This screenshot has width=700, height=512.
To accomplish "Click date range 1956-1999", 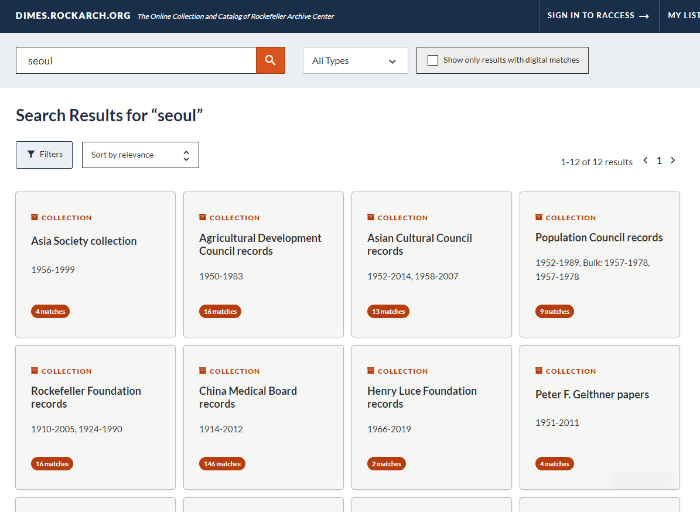I will (53, 270).
